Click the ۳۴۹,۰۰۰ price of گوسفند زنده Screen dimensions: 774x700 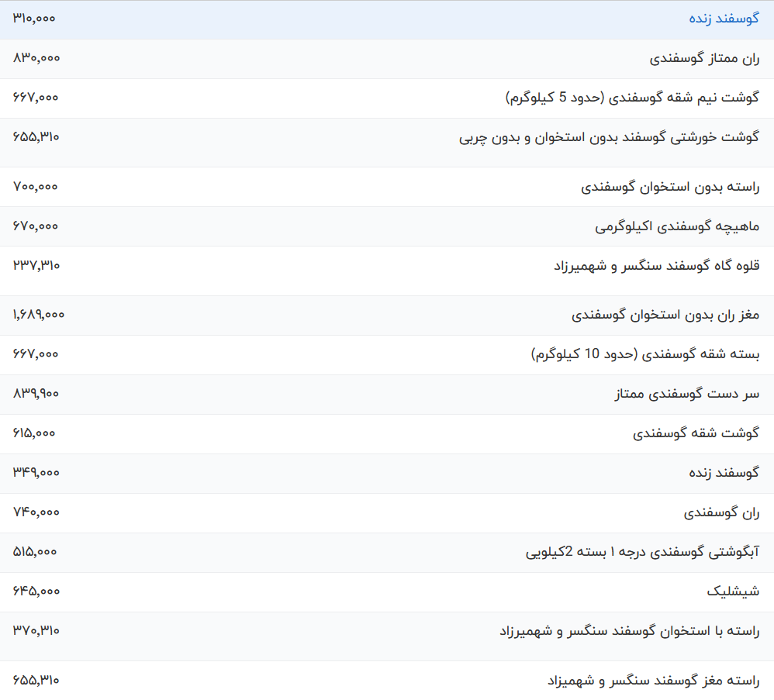(x=36, y=472)
